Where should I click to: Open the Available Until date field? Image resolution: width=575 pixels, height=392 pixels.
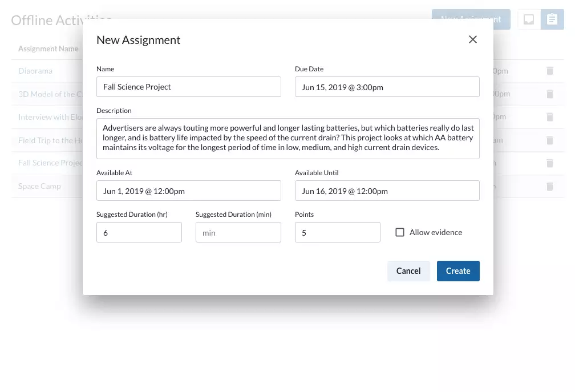[x=387, y=191]
